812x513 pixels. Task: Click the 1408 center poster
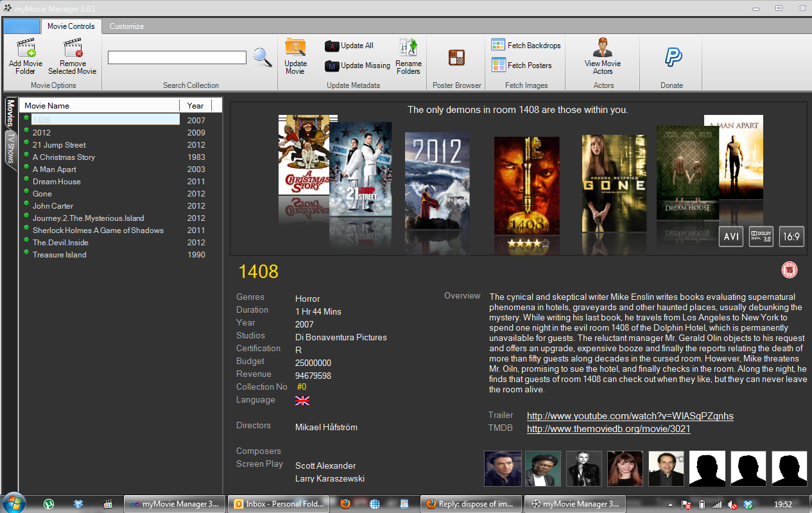coord(527,186)
